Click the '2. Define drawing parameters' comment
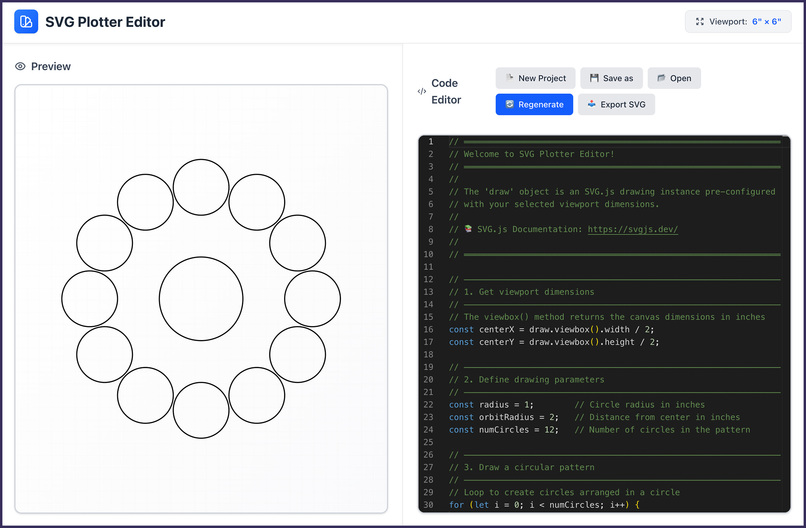This screenshot has height=528, width=806. 527,379
